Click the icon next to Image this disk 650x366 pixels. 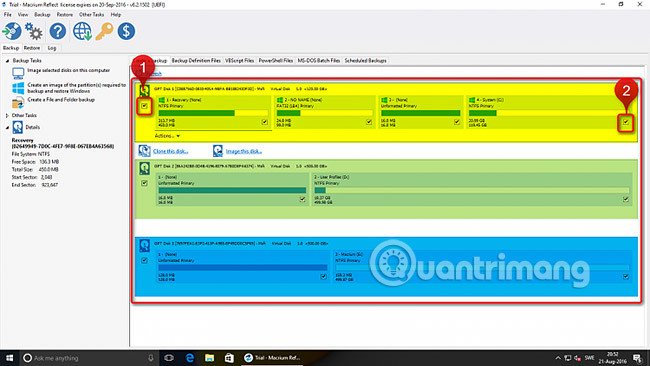tap(218, 151)
